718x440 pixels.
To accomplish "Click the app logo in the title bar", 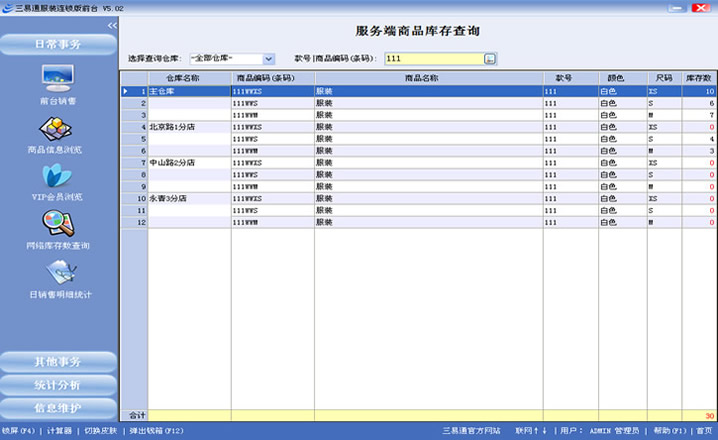I will coord(7,8).
